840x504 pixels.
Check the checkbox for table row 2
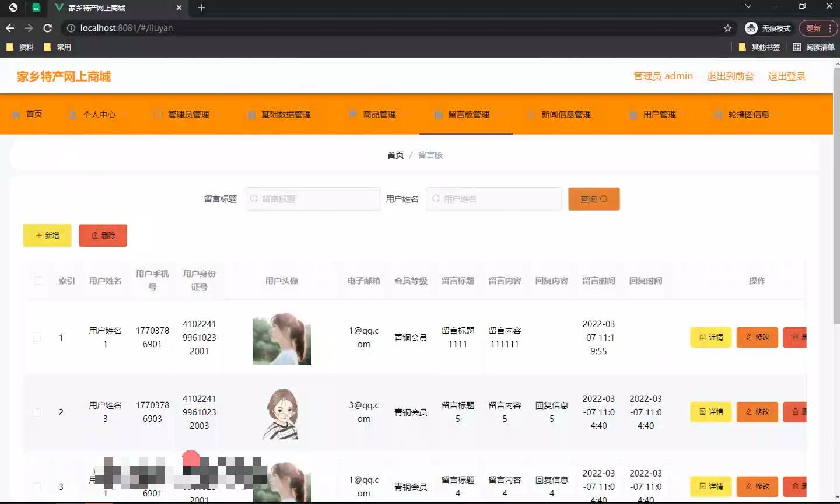pyautogui.click(x=37, y=412)
